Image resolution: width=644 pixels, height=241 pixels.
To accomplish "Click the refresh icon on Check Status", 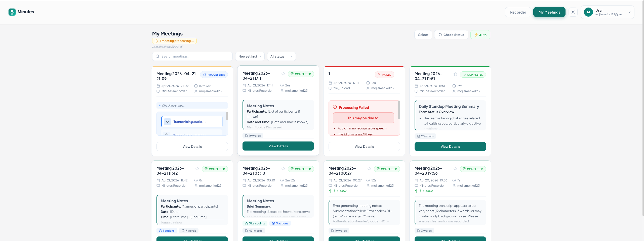I will click(x=440, y=35).
